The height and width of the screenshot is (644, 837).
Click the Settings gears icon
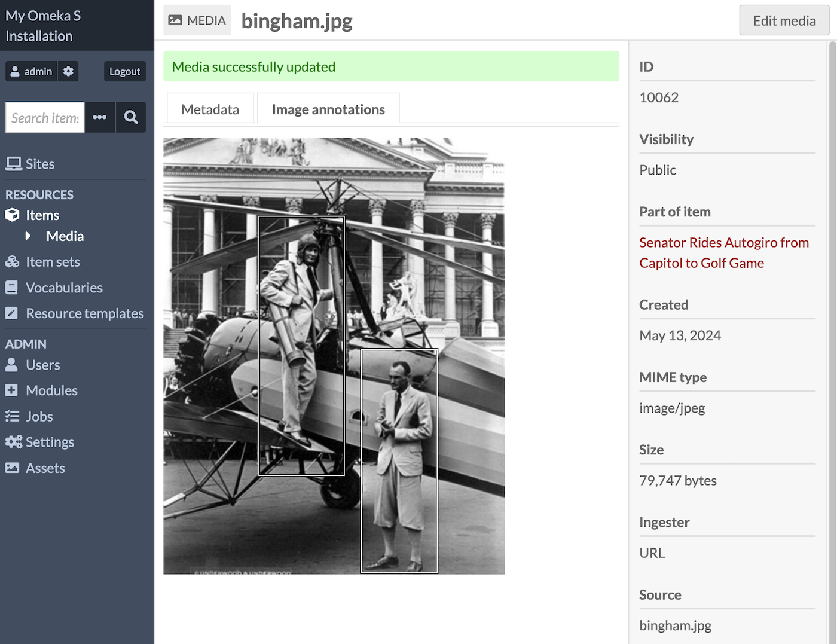click(14, 442)
